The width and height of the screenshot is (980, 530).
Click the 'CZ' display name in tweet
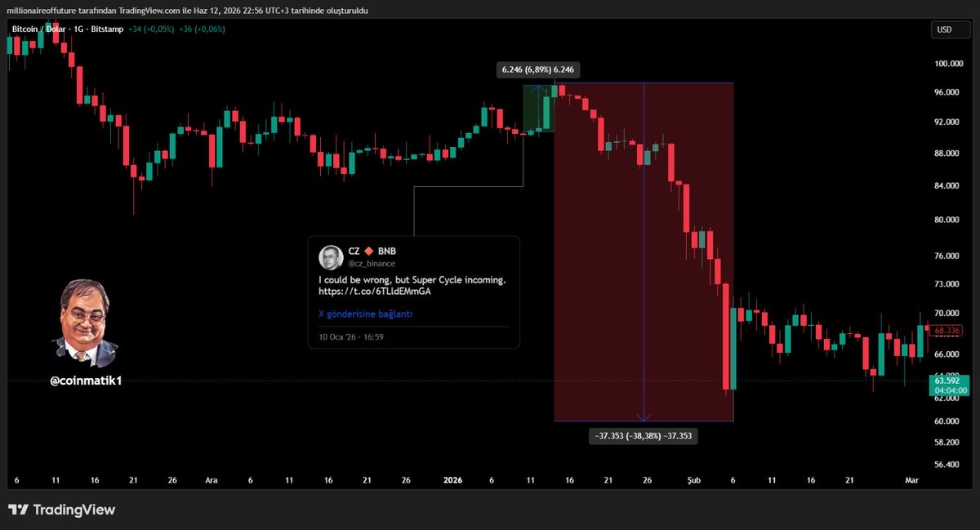point(354,252)
